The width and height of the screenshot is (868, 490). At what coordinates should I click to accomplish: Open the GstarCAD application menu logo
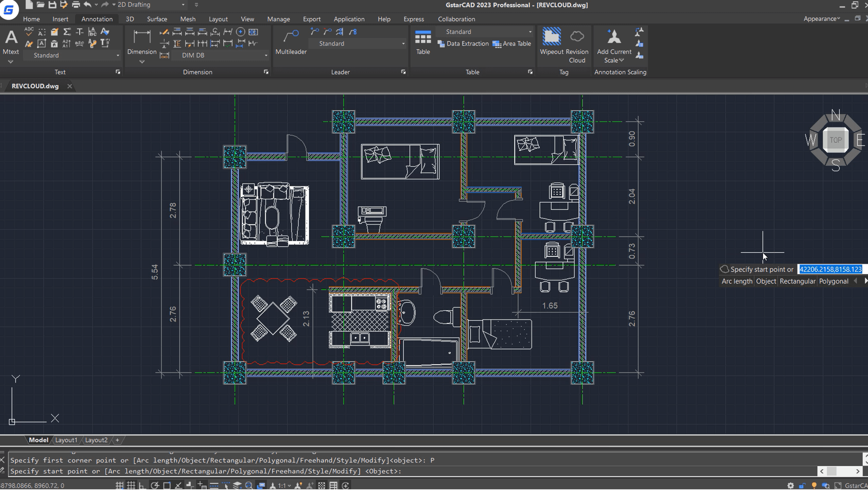[x=9, y=10]
